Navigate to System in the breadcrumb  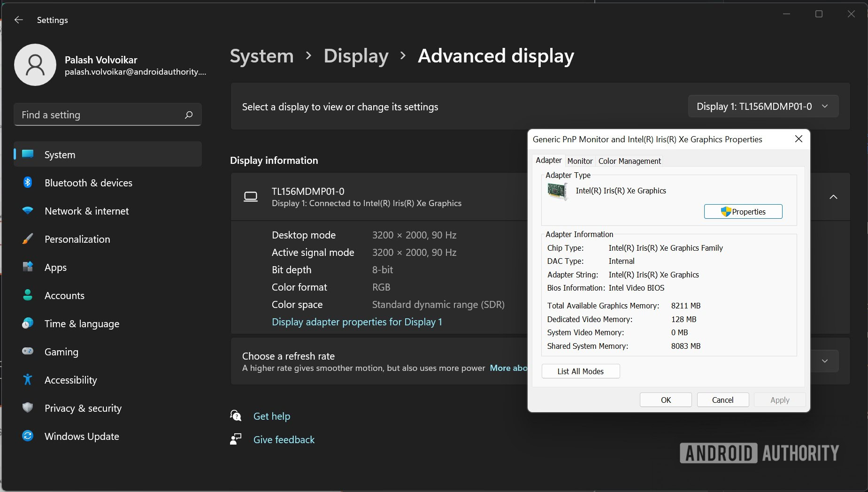[x=261, y=56]
